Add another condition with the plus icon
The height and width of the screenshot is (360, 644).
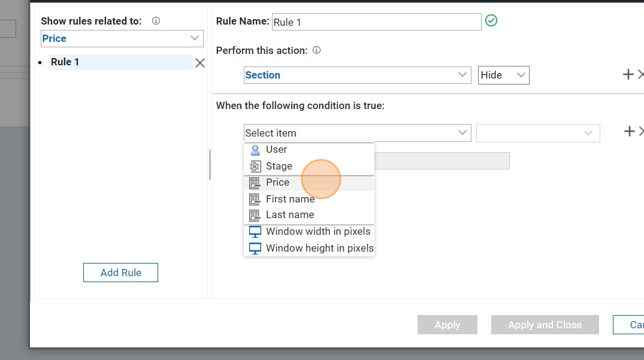click(x=629, y=131)
